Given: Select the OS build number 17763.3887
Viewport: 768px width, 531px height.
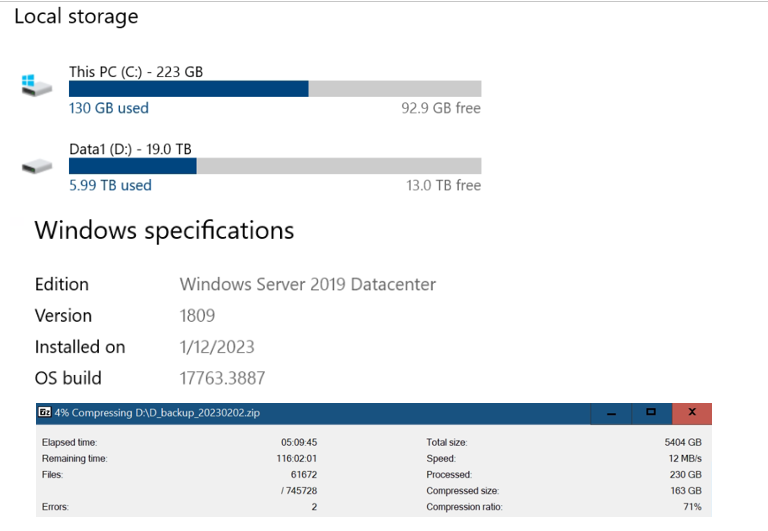Looking at the screenshot, I should tap(222, 379).
